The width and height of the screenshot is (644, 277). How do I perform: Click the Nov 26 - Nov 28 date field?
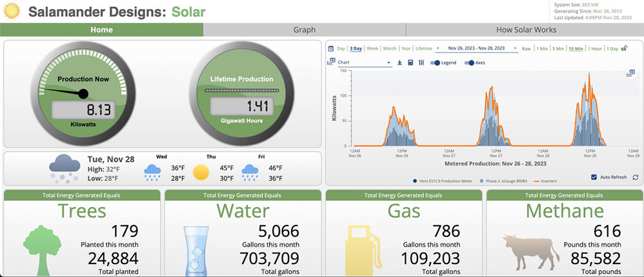point(476,48)
